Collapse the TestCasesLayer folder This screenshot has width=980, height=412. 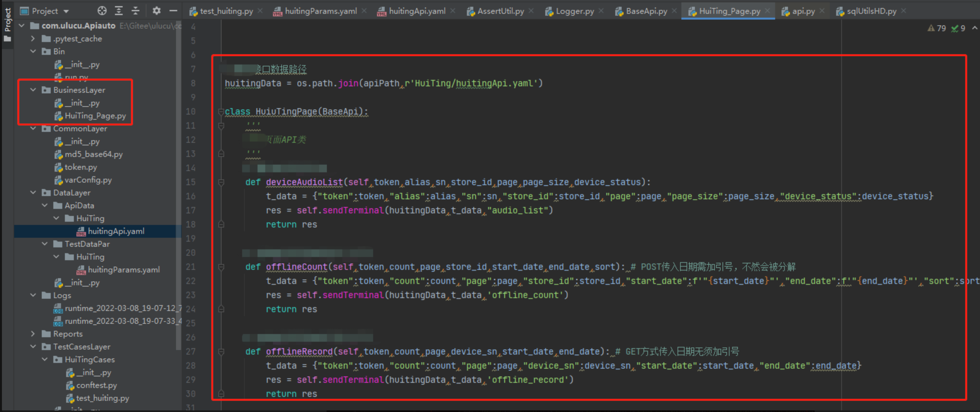point(33,347)
